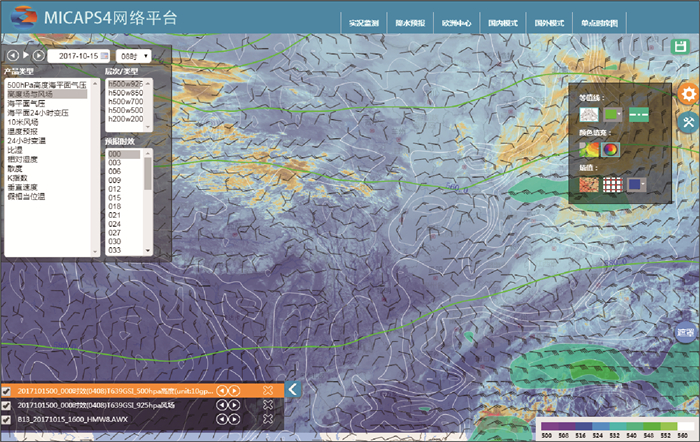Click the green save icon
The width and height of the screenshot is (700, 442).
coord(681,47)
